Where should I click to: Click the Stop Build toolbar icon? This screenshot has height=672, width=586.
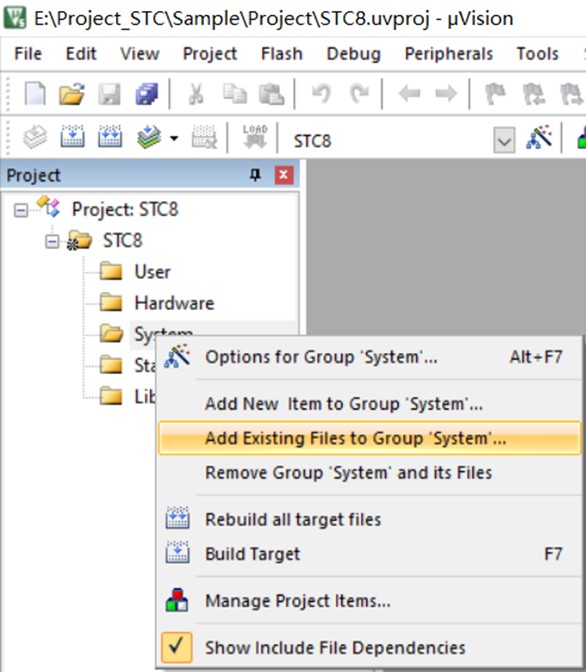204,137
